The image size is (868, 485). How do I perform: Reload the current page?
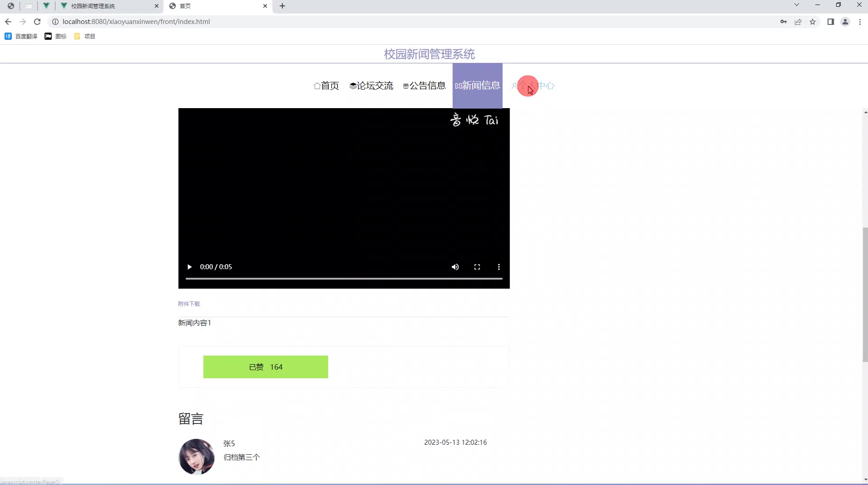[37, 22]
